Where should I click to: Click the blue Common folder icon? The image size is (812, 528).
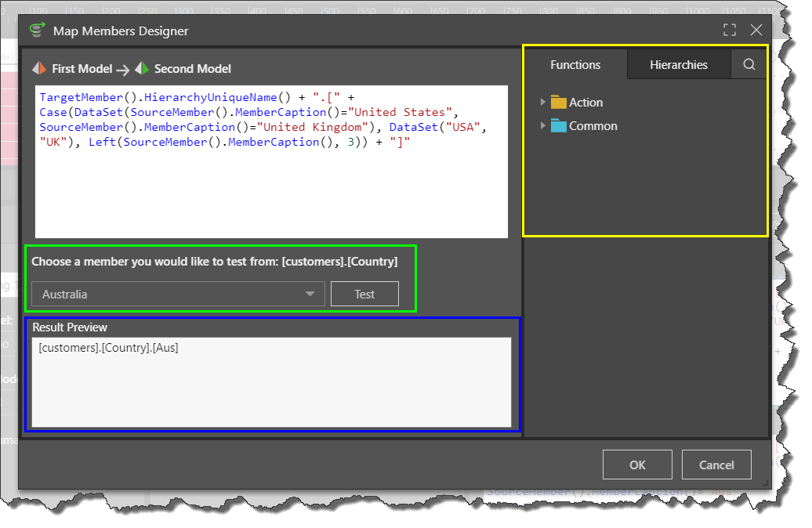(x=558, y=126)
